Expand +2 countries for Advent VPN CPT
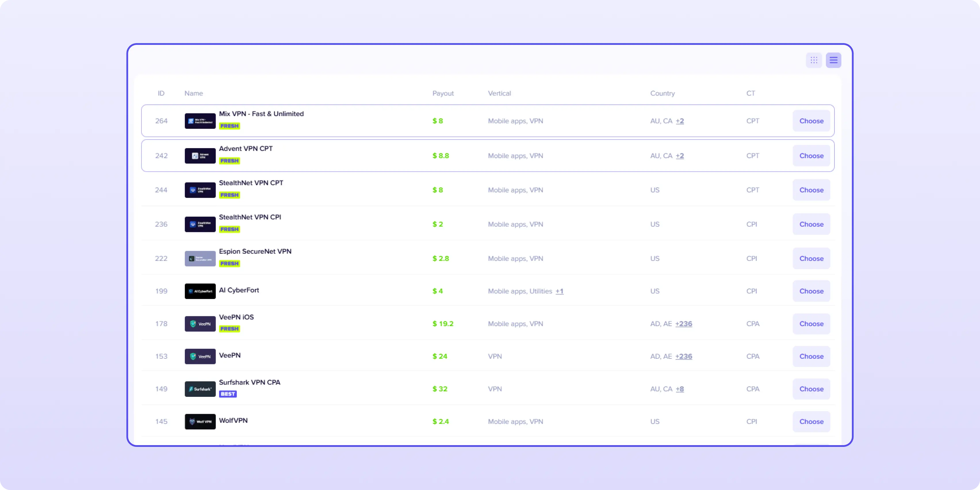Image resolution: width=980 pixels, height=490 pixels. [680, 156]
